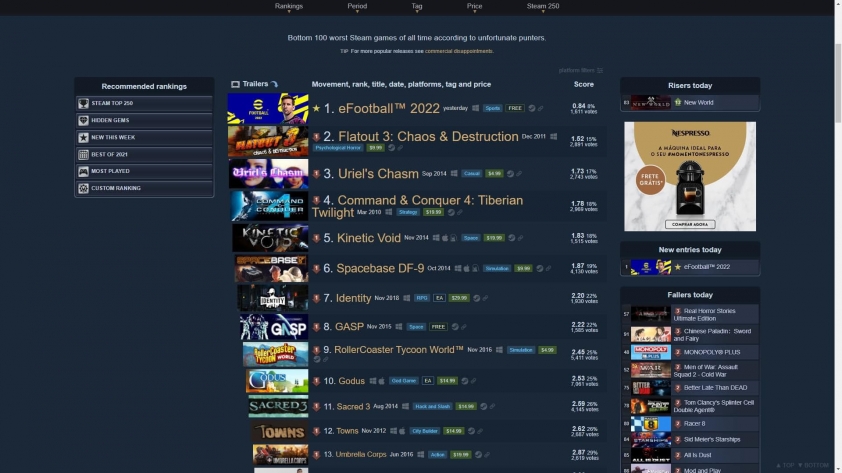The width and height of the screenshot is (842, 473).
Task: Click the Steam store icon for Kinetic Void
Action: pyautogui.click(x=512, y=238)
